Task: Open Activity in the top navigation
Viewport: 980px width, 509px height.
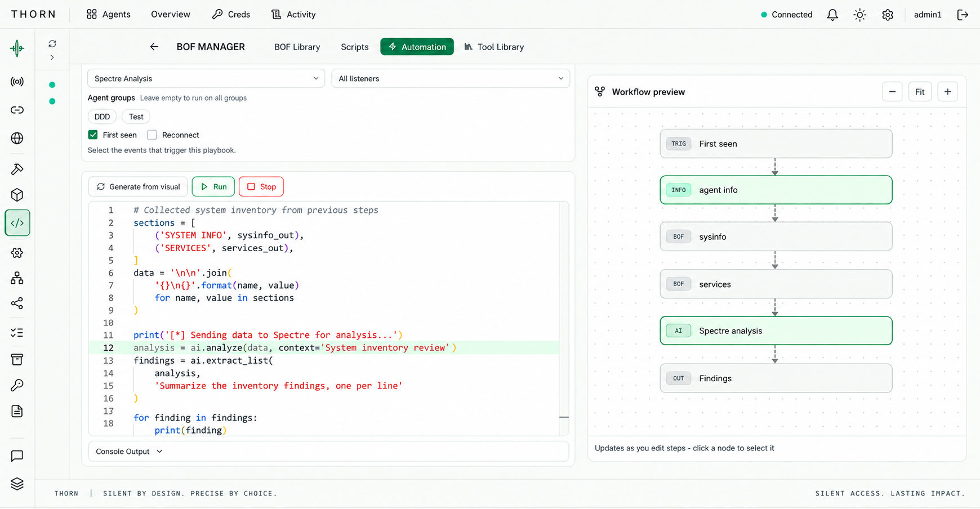Action: pyautogui.click(x=293, y=15)
